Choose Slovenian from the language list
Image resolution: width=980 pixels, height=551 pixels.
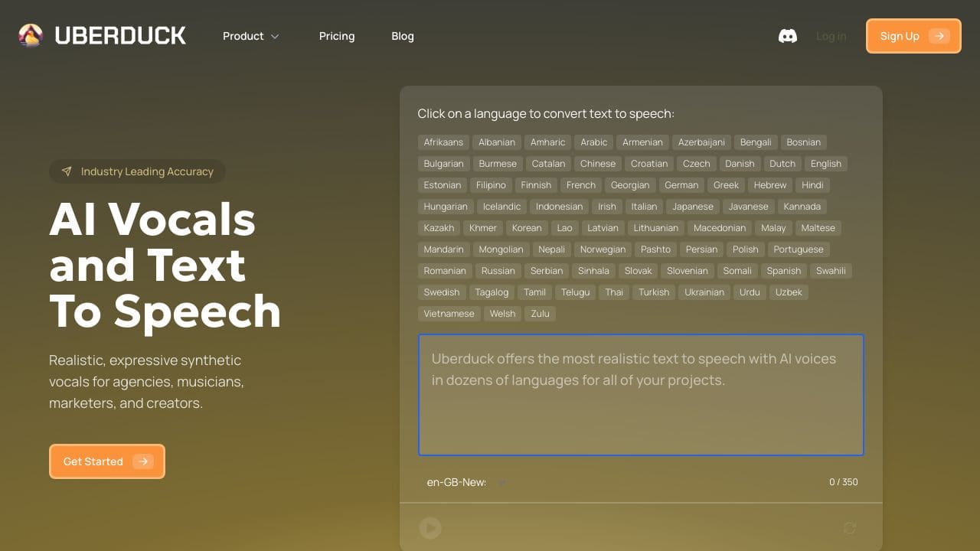[688, 271]
